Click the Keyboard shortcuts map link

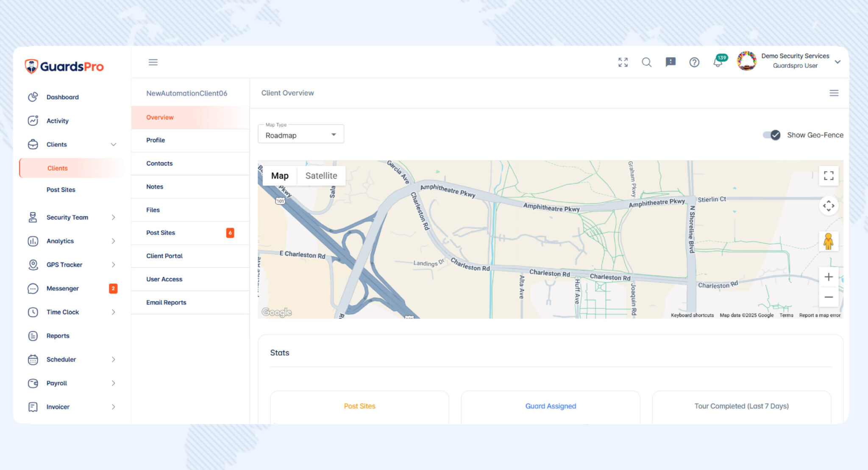(x=692, y=315)
